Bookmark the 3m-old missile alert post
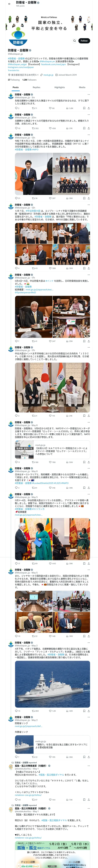This screenshot has width=98, height=868. coord(84,108)
